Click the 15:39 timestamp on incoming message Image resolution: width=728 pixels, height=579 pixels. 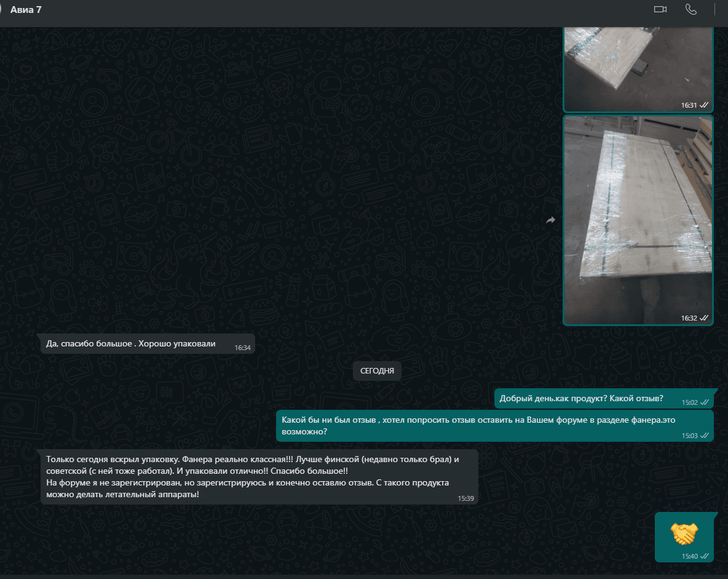click(x=465, y=498)
